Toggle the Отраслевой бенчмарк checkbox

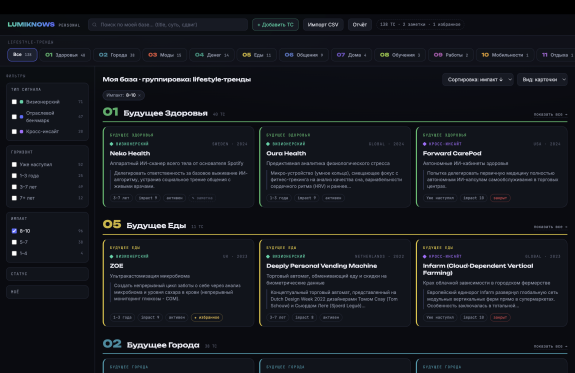14,117
